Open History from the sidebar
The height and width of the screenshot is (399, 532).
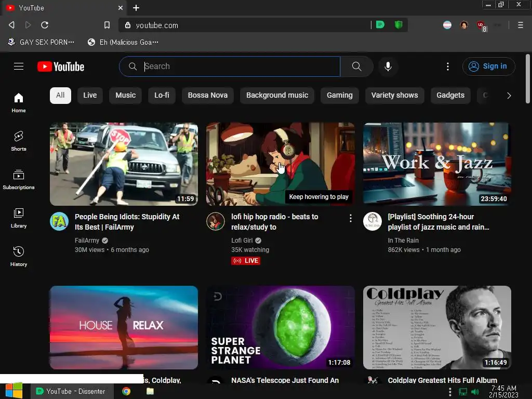click(x=19, y=256)
